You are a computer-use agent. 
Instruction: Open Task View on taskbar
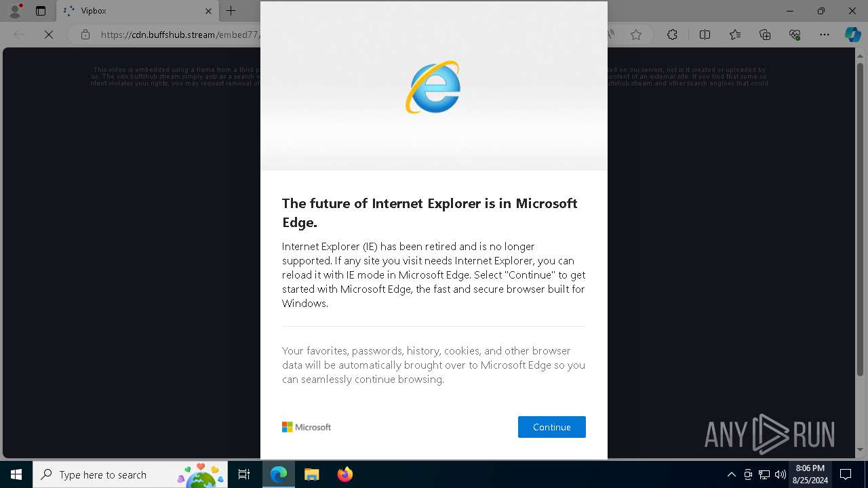(x=244, y=474)
